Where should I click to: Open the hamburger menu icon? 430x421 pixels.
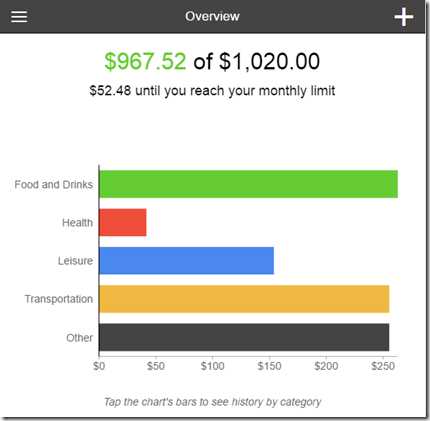click(x=19, y=16)
